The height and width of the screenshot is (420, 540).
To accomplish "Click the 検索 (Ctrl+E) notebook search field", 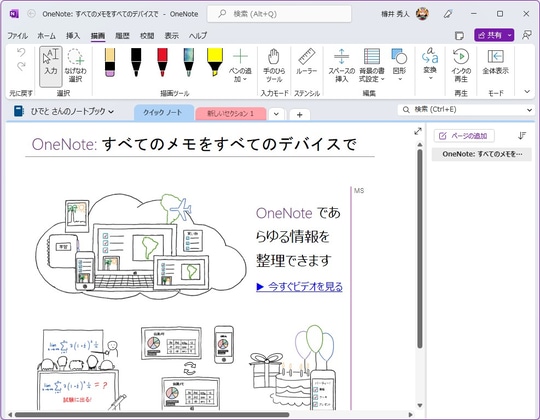I will [461, 110].
